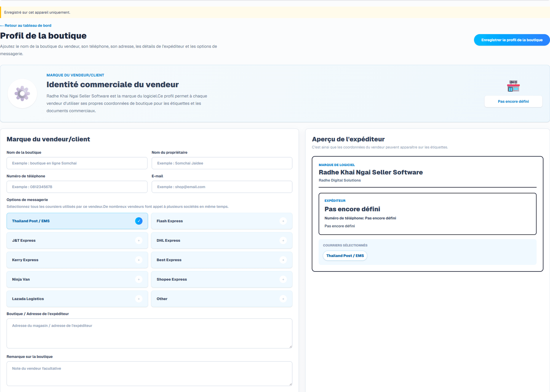Click the plus icon on DHL Express
The image size is (550, 392).
[283, 241]
